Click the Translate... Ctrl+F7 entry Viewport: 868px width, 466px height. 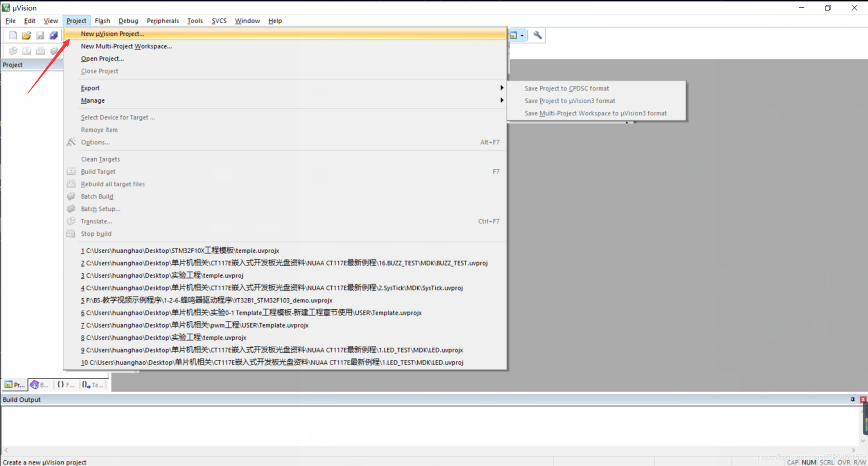click(285, 221)
